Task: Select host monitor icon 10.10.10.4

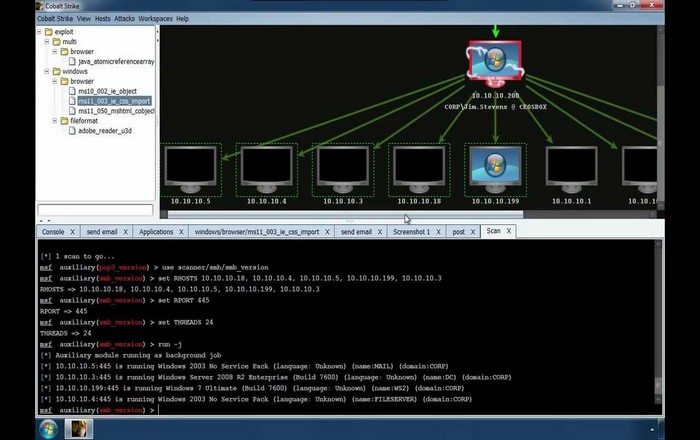Action: (267, 170)
